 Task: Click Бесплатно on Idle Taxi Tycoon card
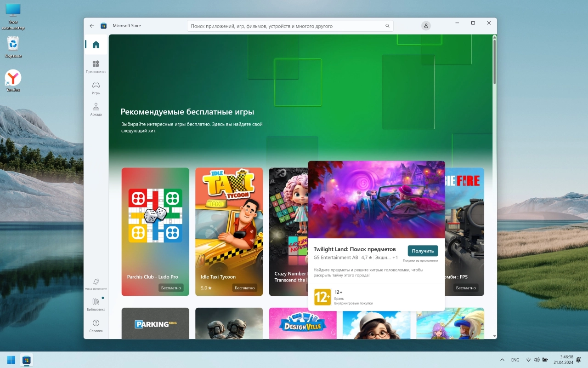click(245, 288)
